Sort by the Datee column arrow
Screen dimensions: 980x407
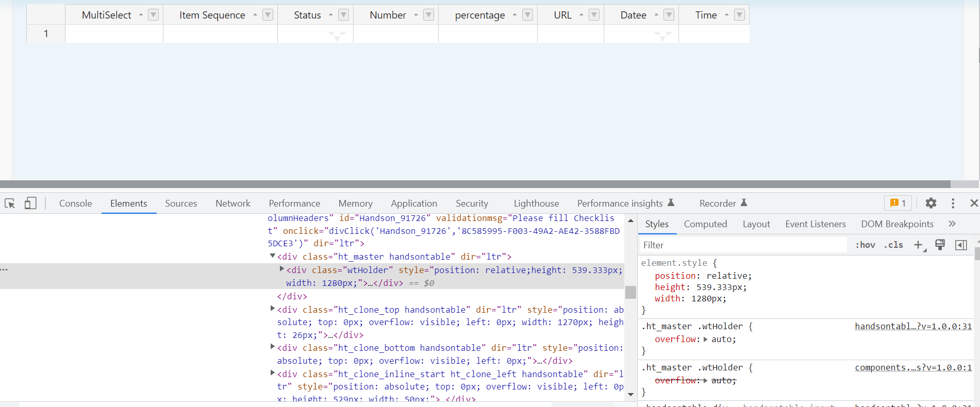656,15
